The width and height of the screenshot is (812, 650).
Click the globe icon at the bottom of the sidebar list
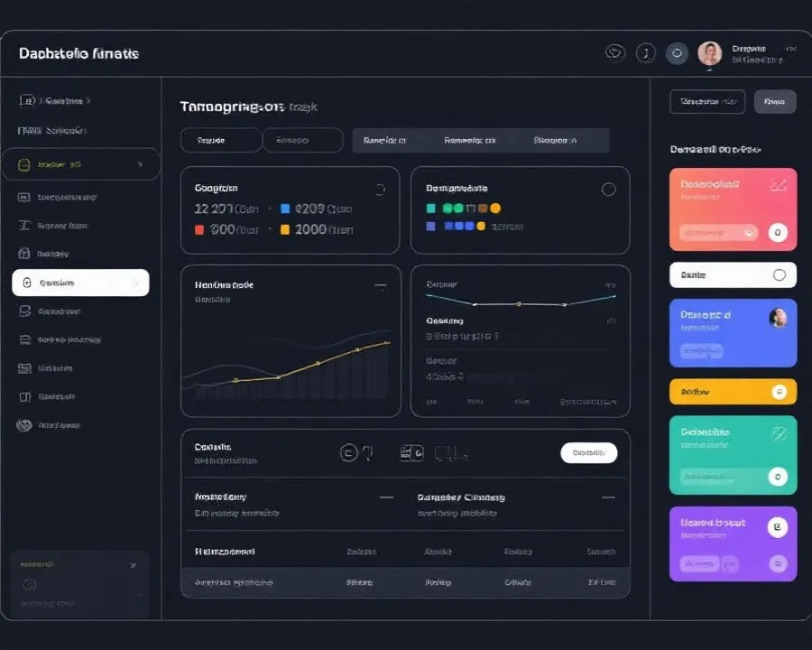[24, 425]
